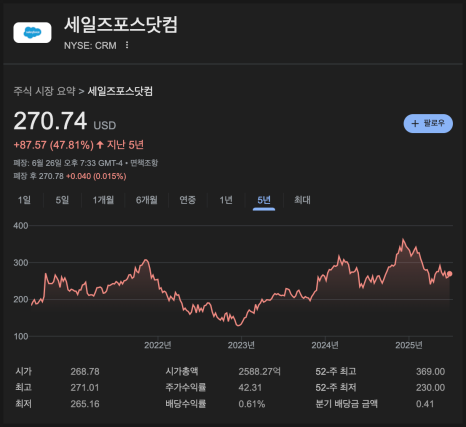Click the 300 y-axis label
The image size is (466, 427).
coord(21,263)
